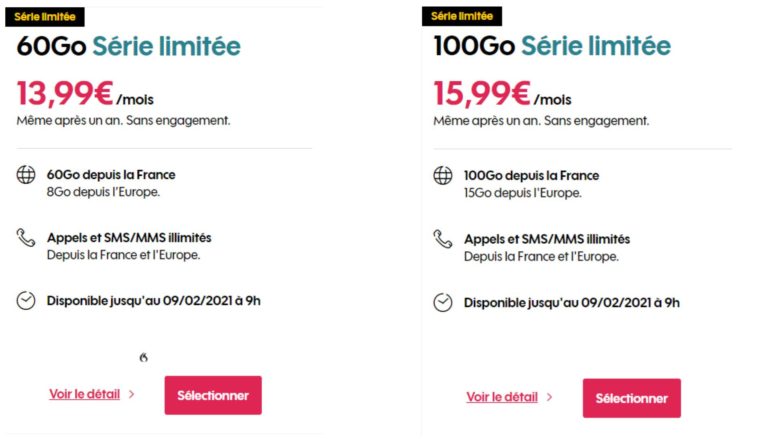Screen dimensions: 780x439
Task: Click the clock icon in the 60Go plan
Action: [26, 300]
